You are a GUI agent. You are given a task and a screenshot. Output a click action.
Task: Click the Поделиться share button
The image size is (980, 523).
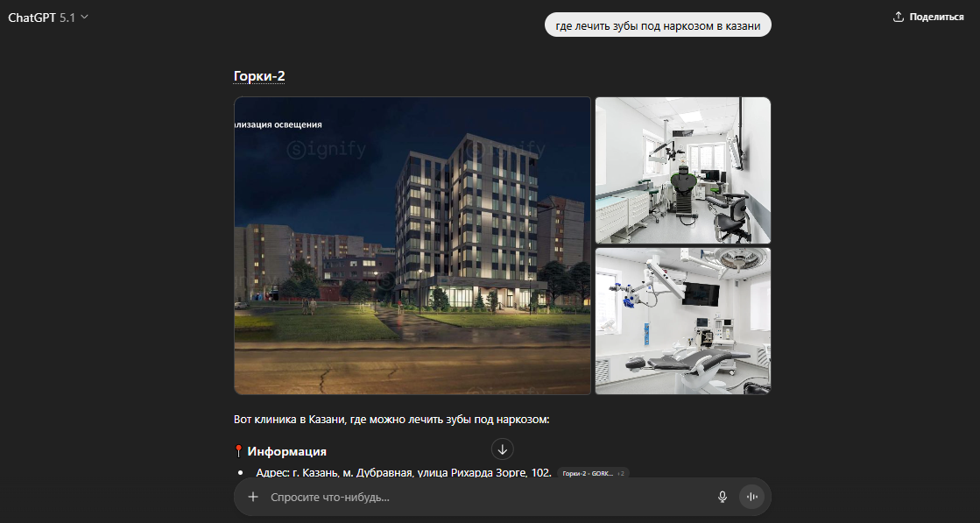928,17
